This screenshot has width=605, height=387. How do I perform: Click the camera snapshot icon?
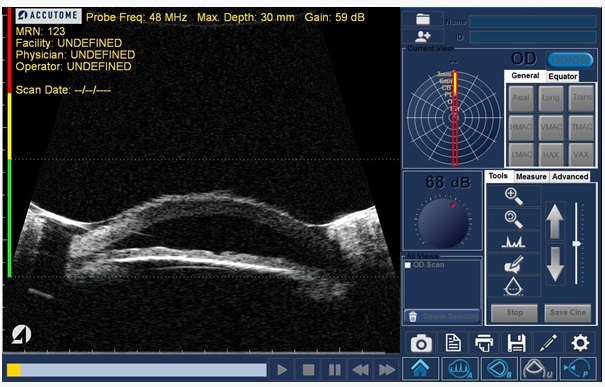(421, 343)
